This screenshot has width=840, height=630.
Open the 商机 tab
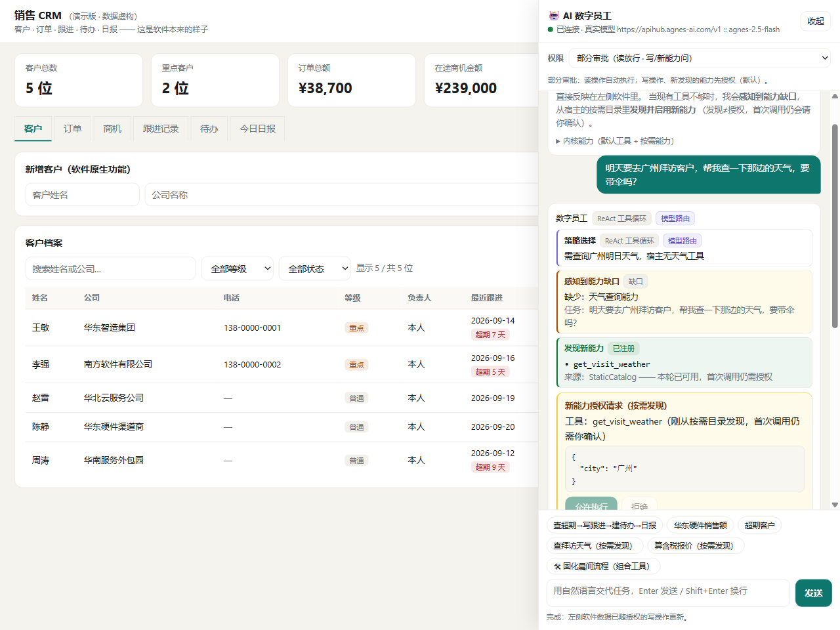point(112,129)
